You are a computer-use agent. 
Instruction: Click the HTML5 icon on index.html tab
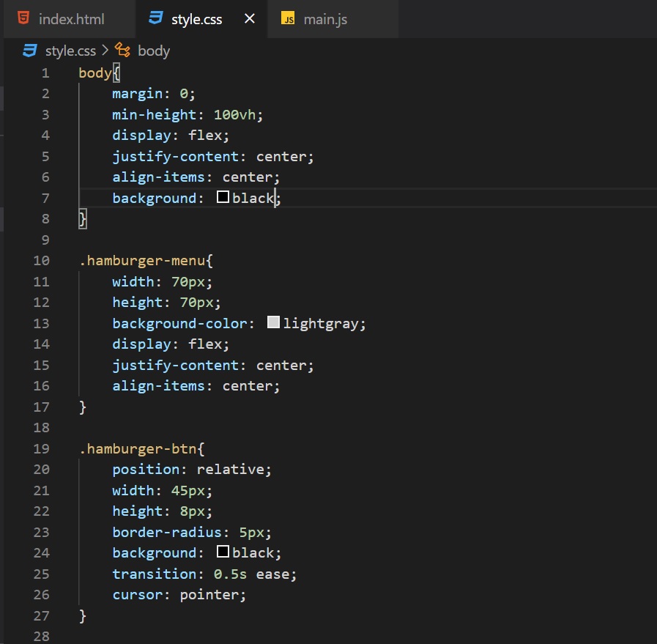click(23, 18)
